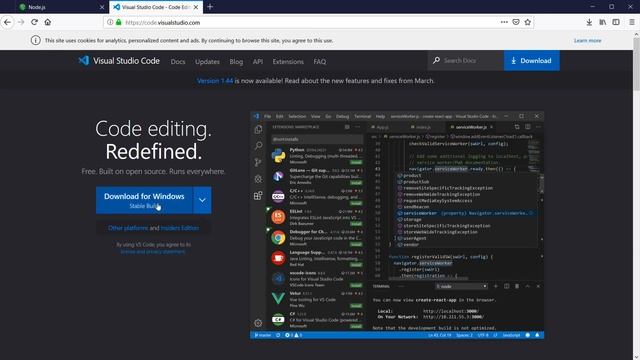
Task: Expand the download options dropdown arrow
Action: [202, 200]
